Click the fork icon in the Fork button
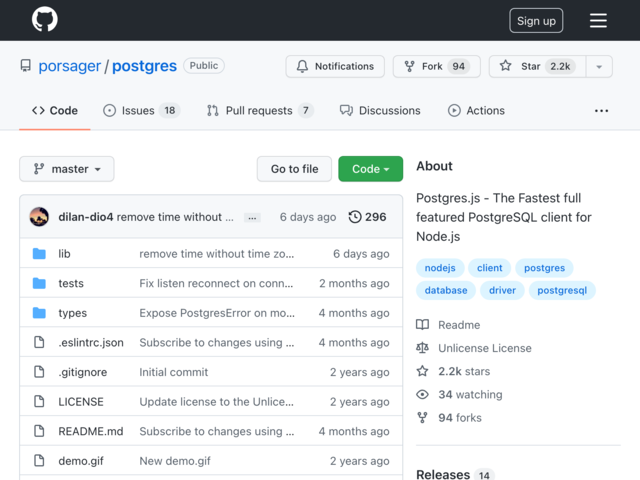The width and height of the screenshot is (640, 480). point(409,66)
